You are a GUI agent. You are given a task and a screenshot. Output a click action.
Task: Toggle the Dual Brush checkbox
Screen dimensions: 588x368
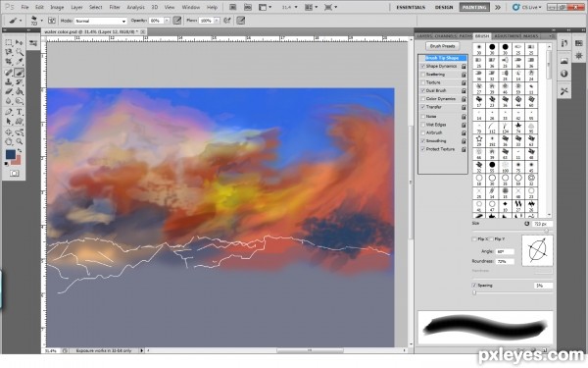[x=423, y=91]
